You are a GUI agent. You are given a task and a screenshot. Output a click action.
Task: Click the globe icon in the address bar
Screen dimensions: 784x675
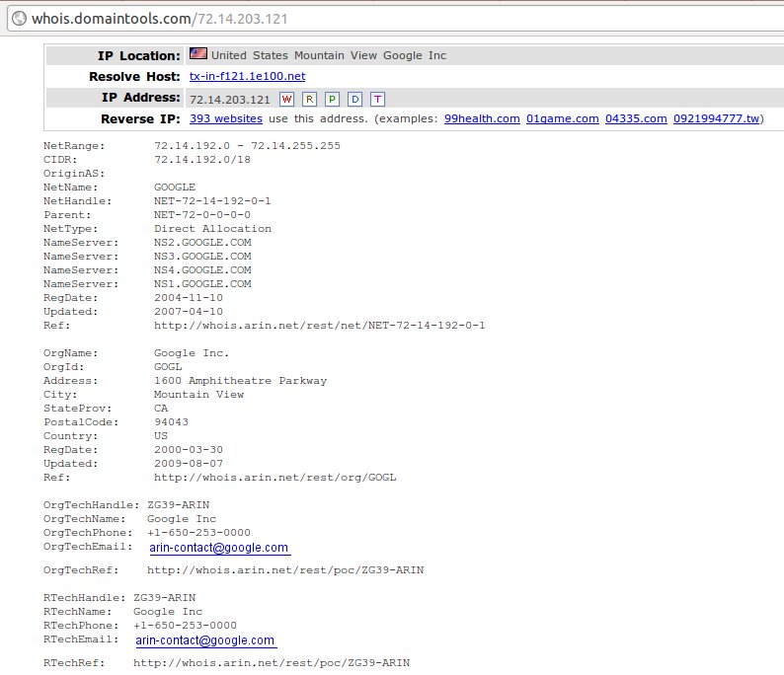[19, 19]
